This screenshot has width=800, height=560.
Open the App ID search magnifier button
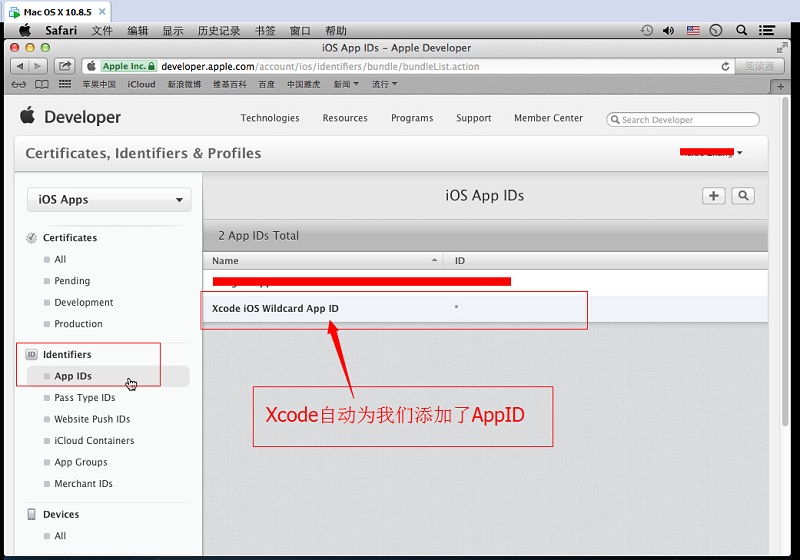(743, 196)
